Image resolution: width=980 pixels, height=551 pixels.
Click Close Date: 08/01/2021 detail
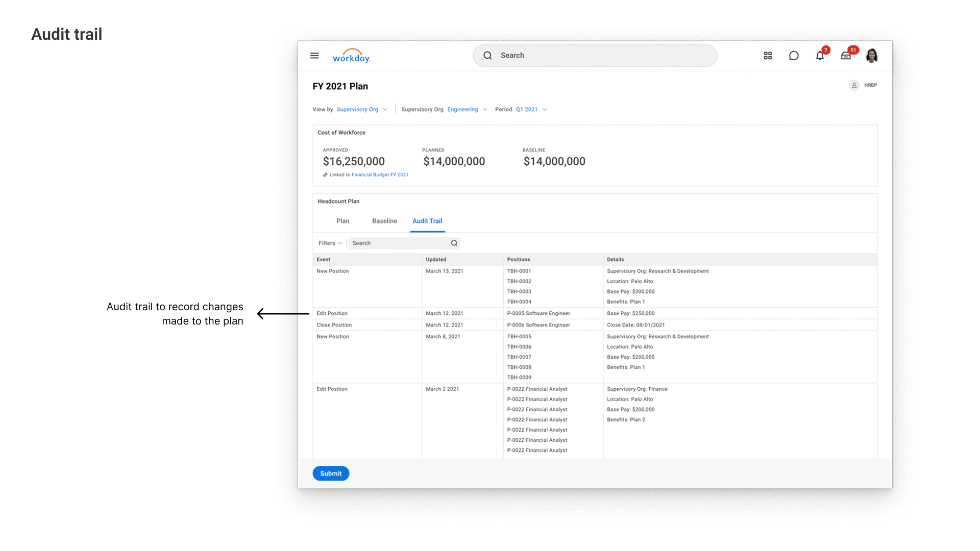click(636, 325)
